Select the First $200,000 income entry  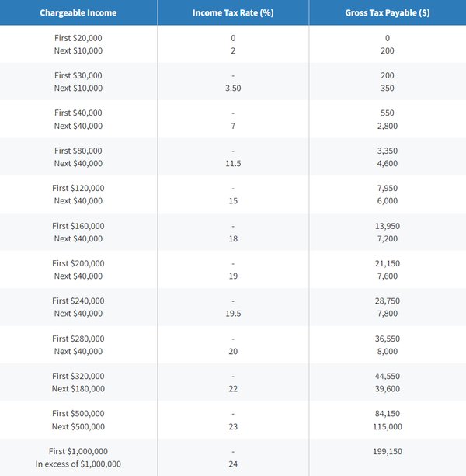coord(78,263)
